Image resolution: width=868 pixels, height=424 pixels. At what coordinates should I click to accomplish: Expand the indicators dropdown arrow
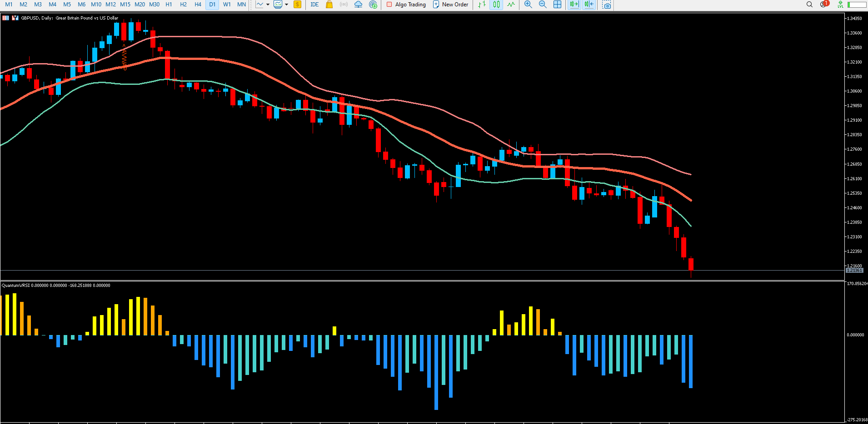286,5
